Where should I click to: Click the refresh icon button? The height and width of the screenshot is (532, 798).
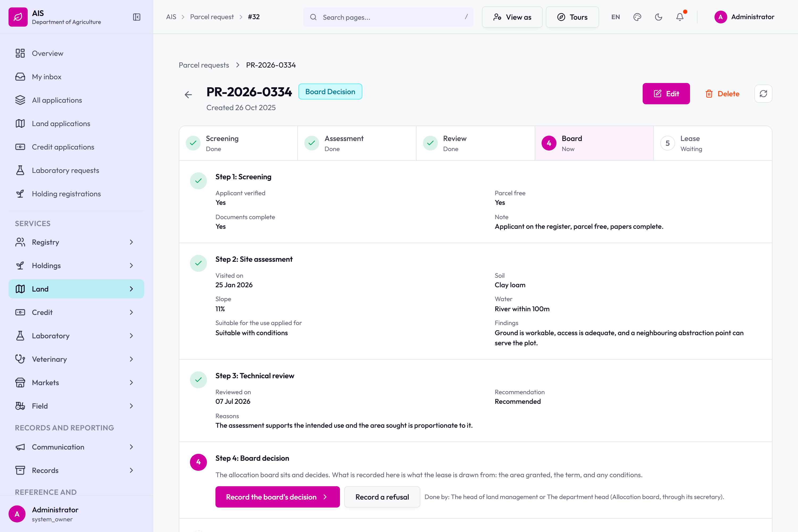click(x=763, y=94)
